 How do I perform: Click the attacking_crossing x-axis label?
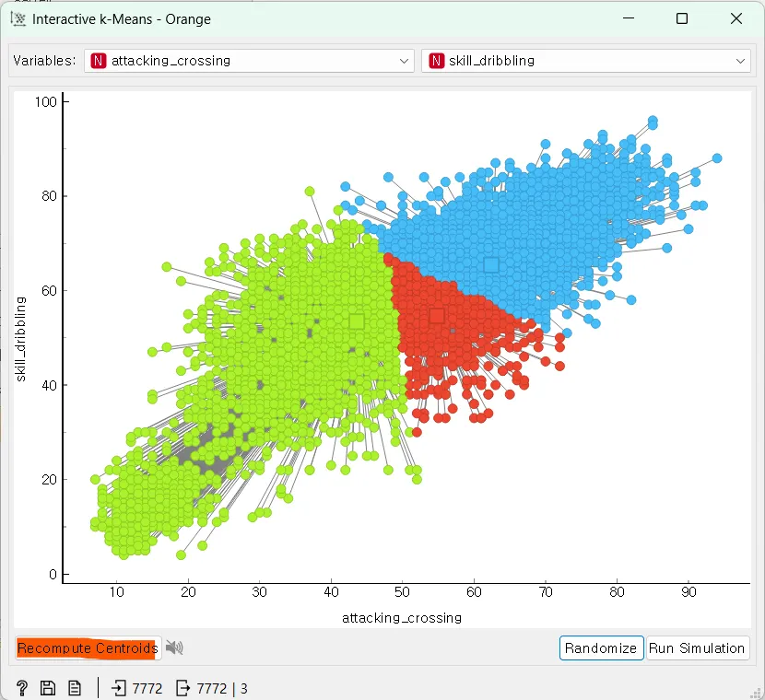[x=402, y=618]
